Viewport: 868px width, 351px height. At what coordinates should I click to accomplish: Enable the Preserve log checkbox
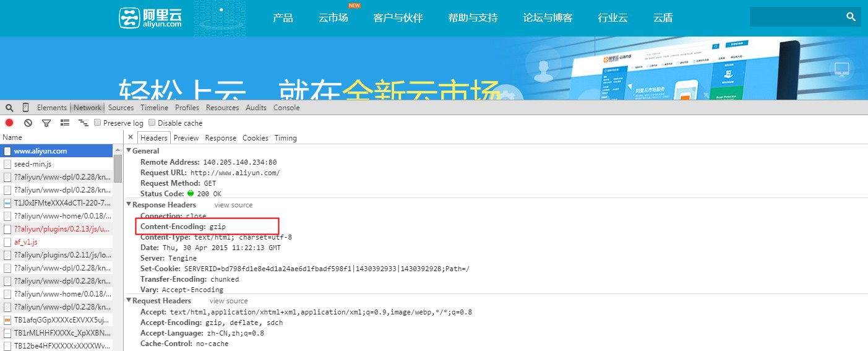(x=98, y=123)
